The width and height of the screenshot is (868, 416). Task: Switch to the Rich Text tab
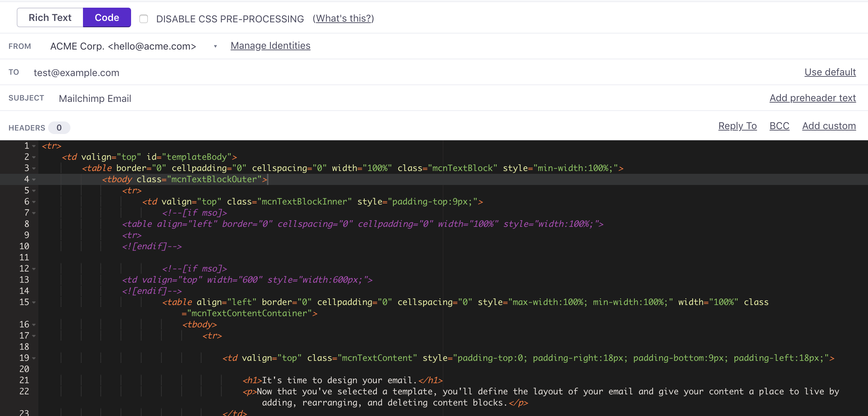point(50,17)
